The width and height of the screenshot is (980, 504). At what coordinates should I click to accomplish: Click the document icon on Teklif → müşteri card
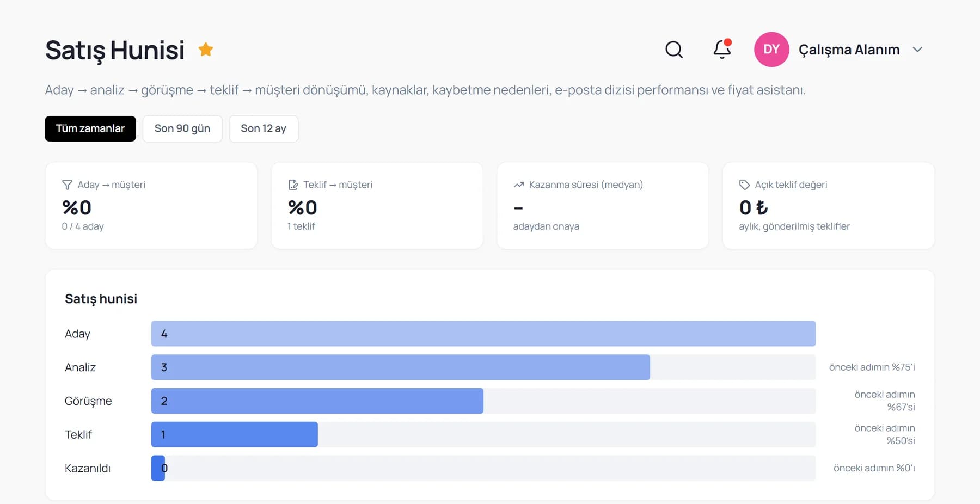293,185
